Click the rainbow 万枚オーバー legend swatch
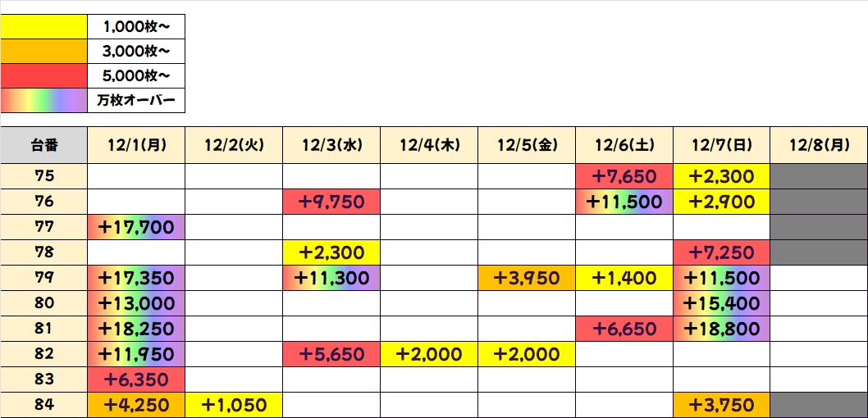868x418 pixels. point(43,100)
